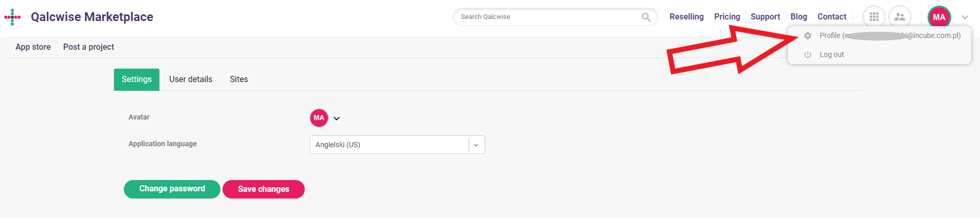Open the apps grid icon
980x218 pixels.
[x=874, y=17]
